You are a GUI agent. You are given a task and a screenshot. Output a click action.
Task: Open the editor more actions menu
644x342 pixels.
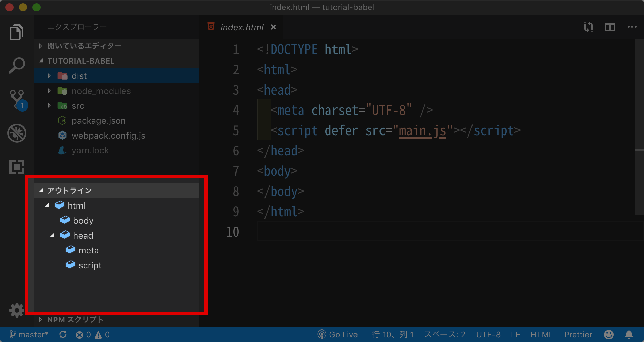click(632, 27)
